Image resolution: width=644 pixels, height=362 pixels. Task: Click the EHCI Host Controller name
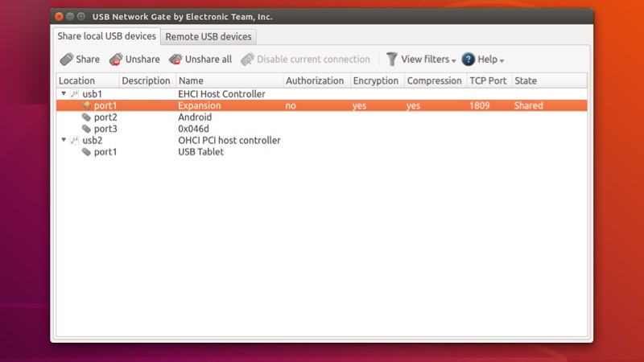[x=221, y=94]
